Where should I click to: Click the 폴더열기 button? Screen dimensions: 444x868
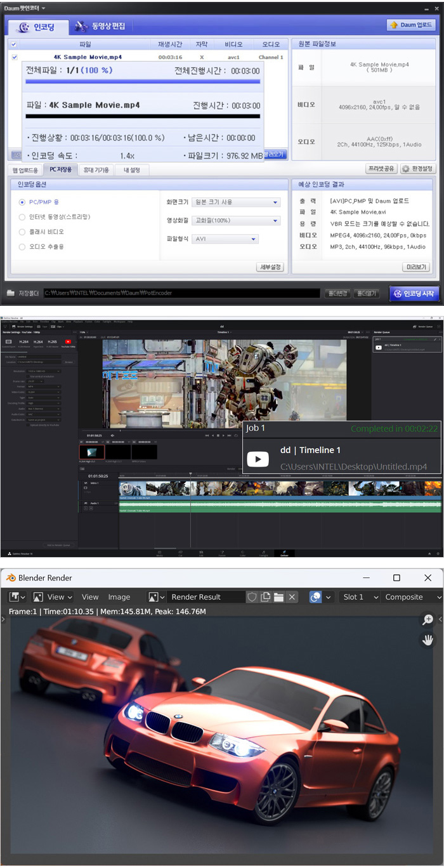[367, 293]
